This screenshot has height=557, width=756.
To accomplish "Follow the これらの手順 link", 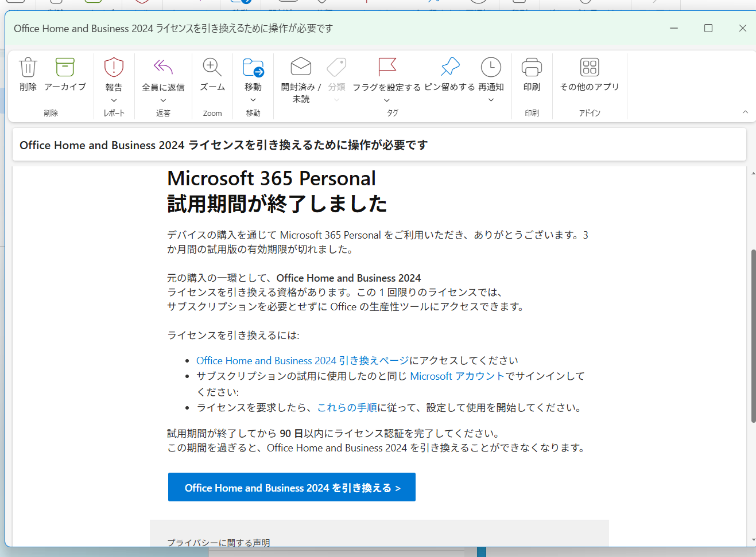I will (347, 407).
